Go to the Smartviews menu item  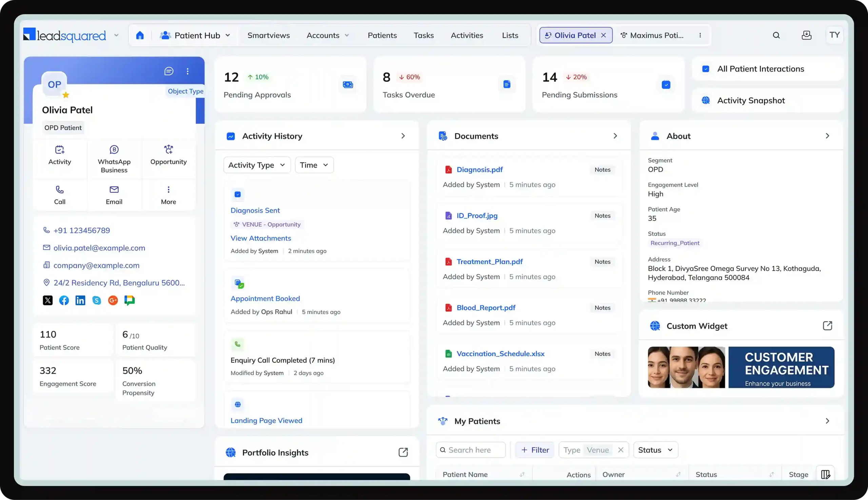pos(268,35)
